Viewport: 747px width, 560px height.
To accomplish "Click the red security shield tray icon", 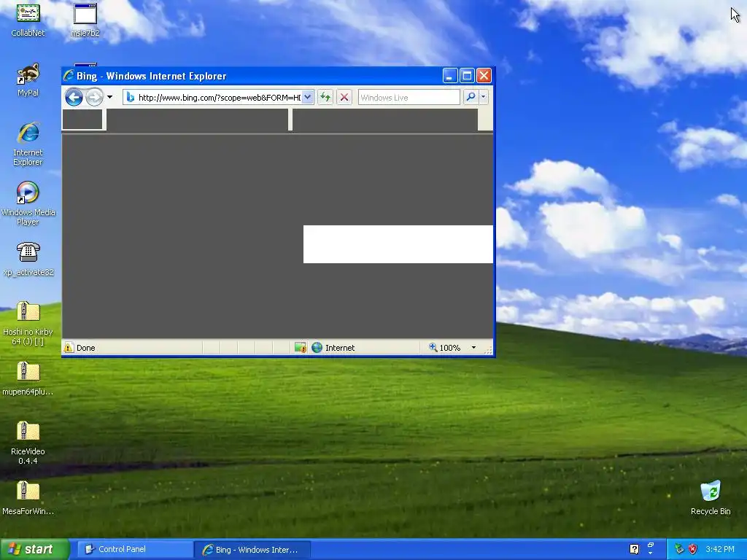I will 693,549.
